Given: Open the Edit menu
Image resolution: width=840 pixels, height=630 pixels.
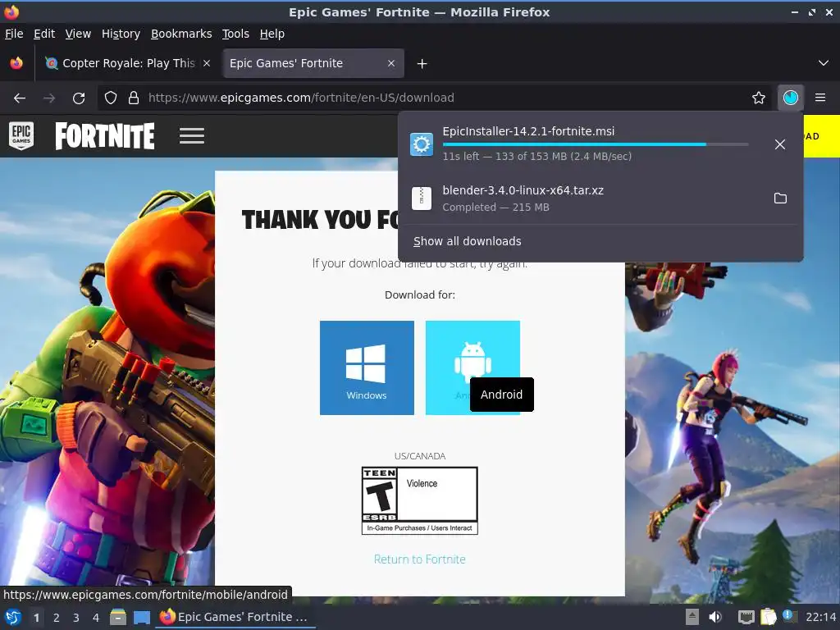Looking at the screenshot, I should pos(44,34).
